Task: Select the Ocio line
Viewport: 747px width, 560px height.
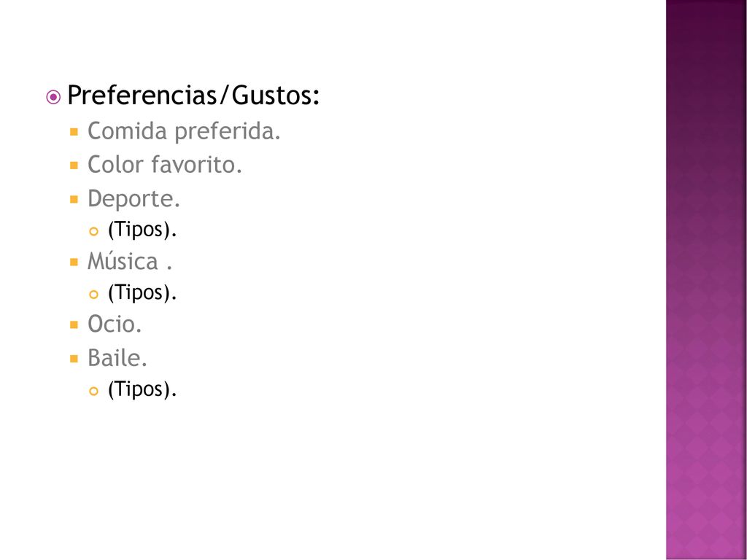Action: click(115, 324)
